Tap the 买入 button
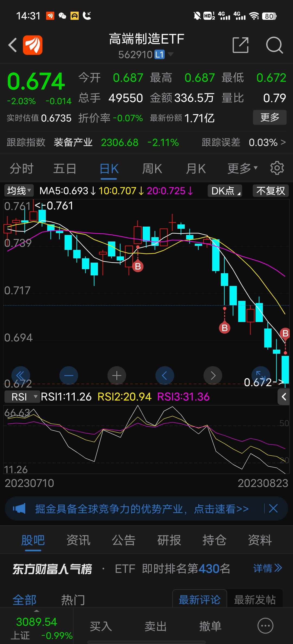 coord(101,626)
